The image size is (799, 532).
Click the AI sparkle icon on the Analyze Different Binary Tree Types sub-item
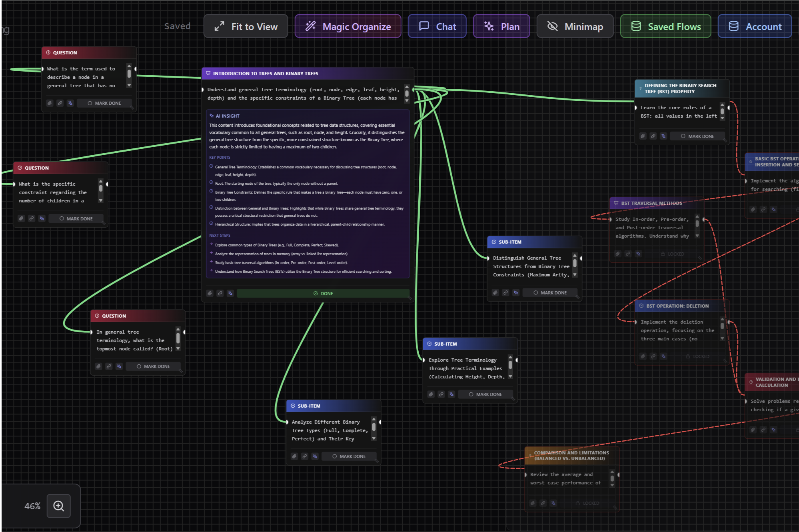click(x=315, y=456)
